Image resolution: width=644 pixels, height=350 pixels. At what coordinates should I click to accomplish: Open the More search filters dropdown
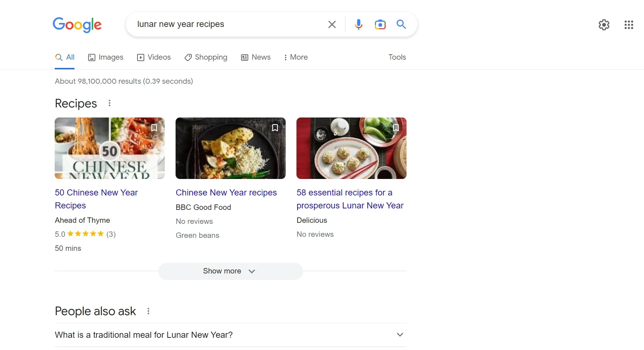tap(296, 57)
